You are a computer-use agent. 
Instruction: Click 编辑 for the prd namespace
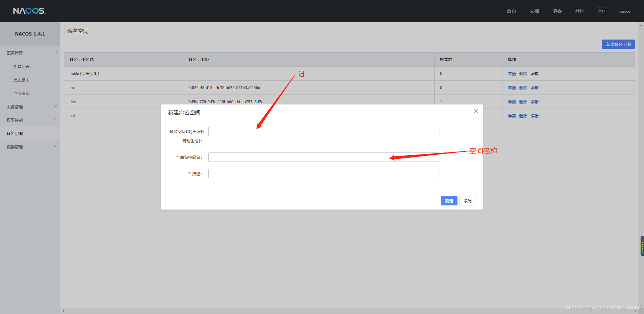(534, 88)
